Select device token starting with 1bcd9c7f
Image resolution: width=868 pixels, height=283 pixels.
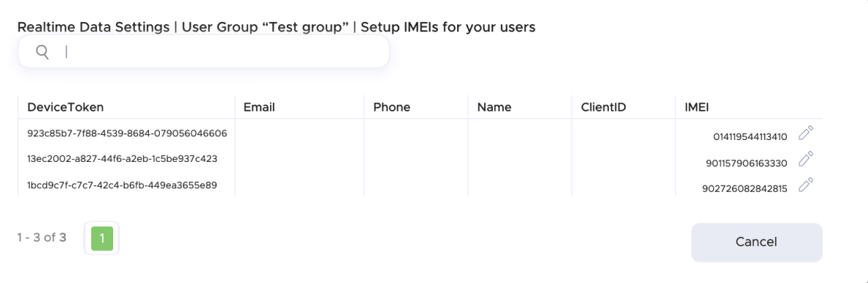coord(122,185)
